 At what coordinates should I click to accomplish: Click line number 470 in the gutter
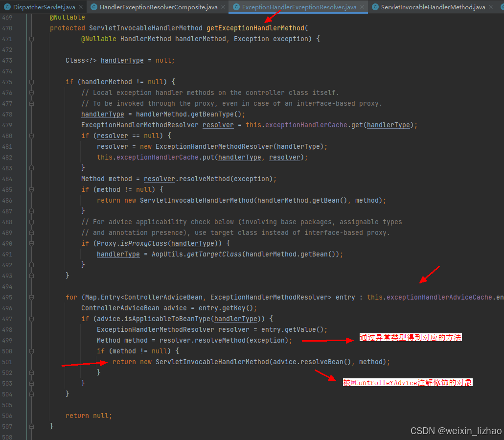point(7,28)
